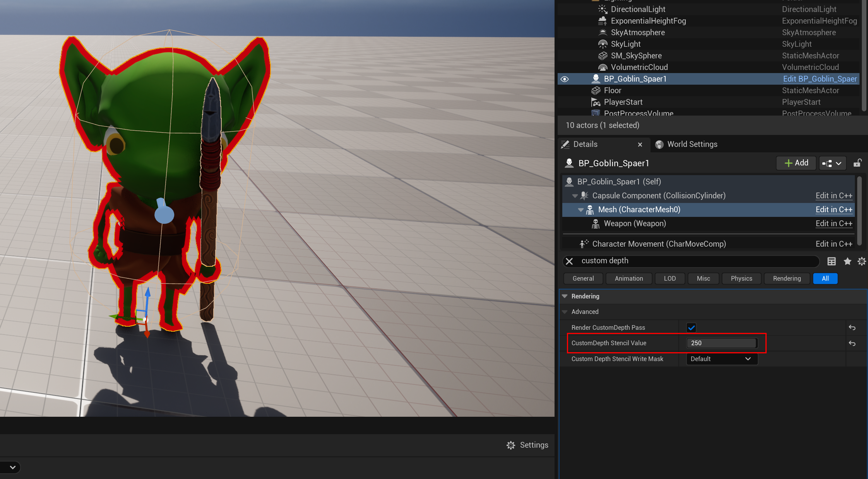Toggle visibility eye for BP_Goblin_Spaer1
Image resolution: width=868 pixels, height=479 pixels.
pos(565,79)
